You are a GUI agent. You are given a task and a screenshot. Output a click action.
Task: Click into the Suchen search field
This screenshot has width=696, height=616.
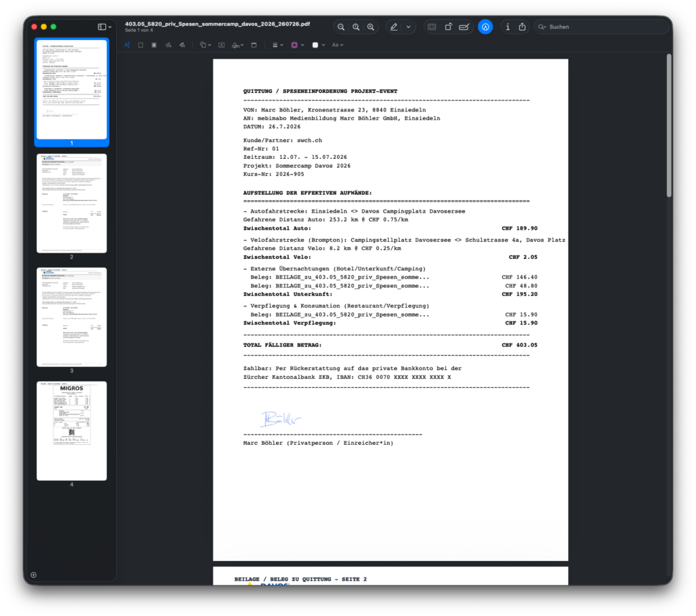pos(602,27)
